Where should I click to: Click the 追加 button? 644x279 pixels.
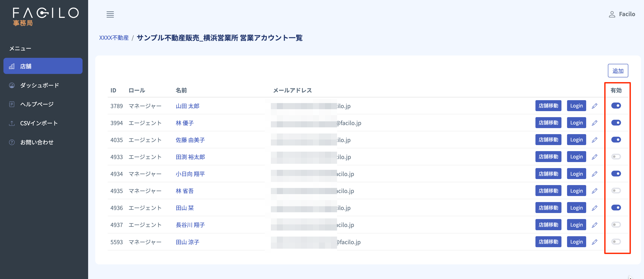point(618,71)
